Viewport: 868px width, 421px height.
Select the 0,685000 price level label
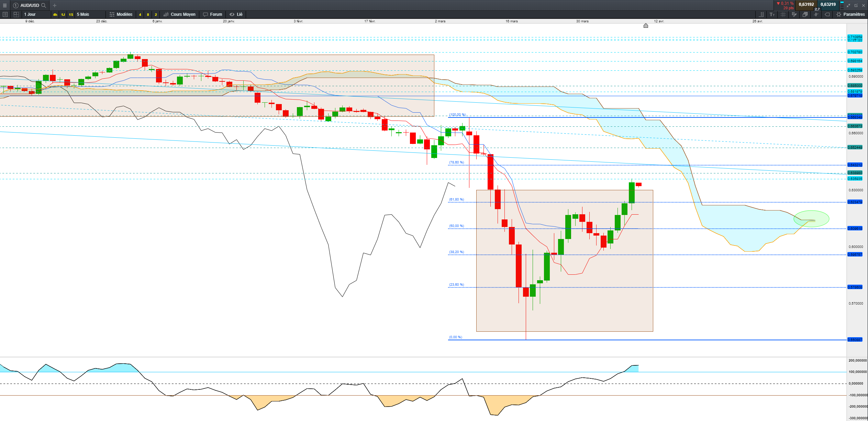(x=855, y=86)
